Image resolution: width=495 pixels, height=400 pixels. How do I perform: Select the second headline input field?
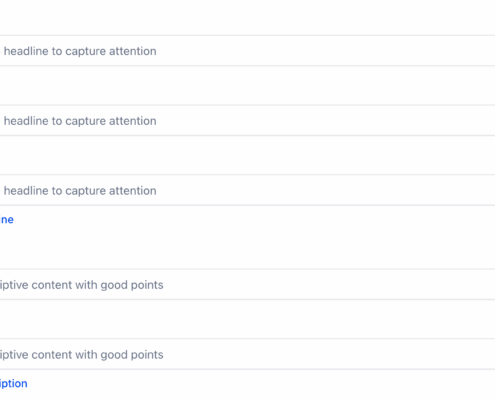247,120
